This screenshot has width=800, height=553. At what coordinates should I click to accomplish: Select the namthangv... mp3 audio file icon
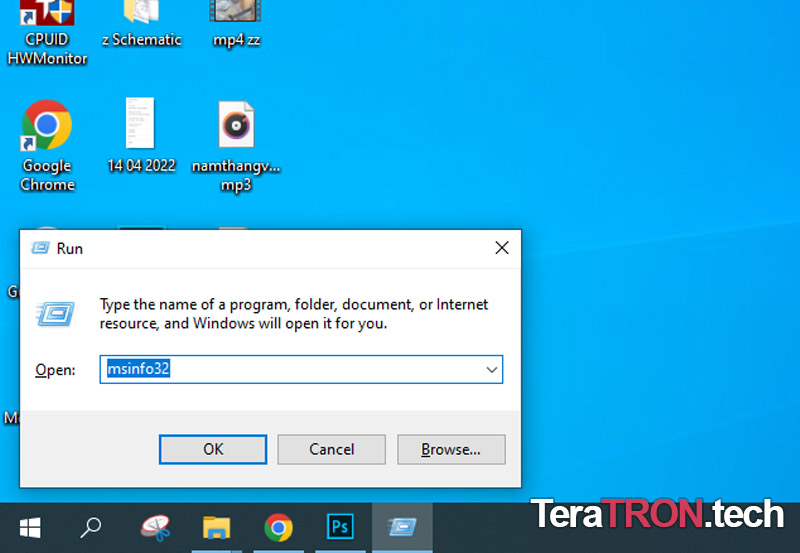pyautogui.click(x=236, y=146)
